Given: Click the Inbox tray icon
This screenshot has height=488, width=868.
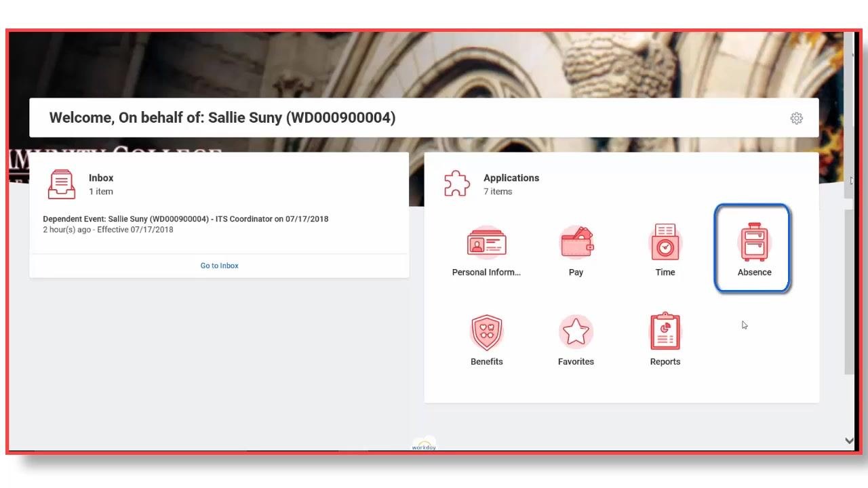Looking at the screenshot, I should tap(62, 184).
